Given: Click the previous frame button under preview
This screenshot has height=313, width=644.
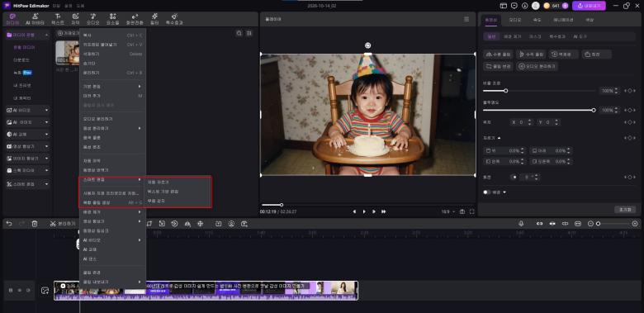Looking at the screenshot, I should pos(354,211).
